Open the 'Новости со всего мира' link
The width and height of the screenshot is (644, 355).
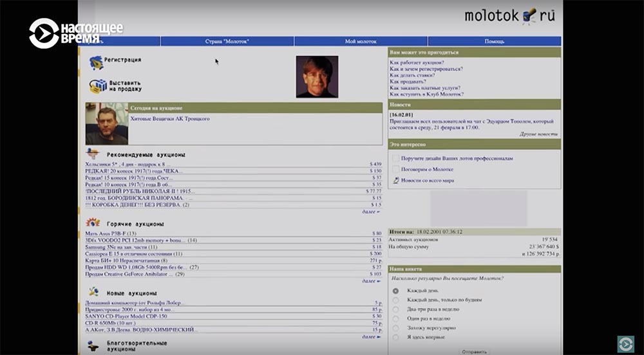tap(427, 180)
